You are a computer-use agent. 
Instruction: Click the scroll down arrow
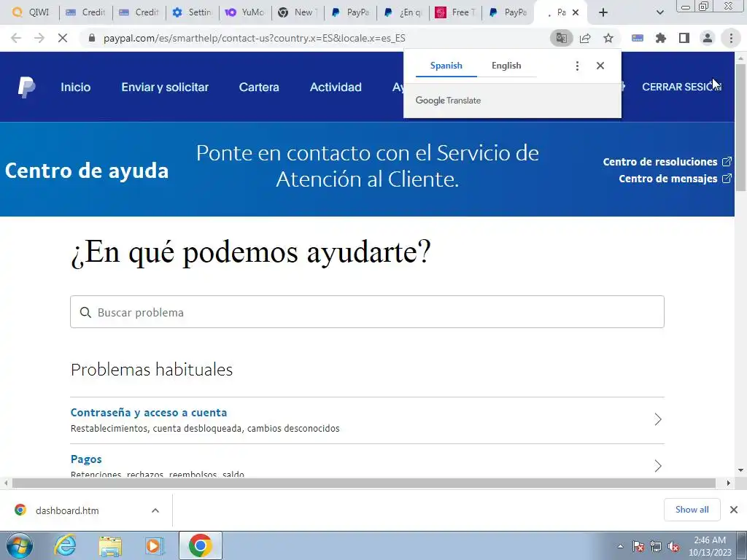(x=741, y=470)
